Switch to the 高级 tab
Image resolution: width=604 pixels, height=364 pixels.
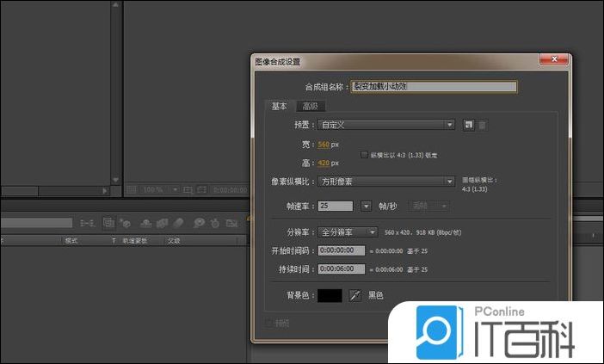pos(310,106)
